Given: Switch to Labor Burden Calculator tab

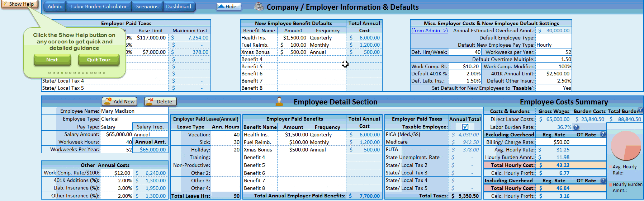Looking at the screenshot, I should coord(99,6).
